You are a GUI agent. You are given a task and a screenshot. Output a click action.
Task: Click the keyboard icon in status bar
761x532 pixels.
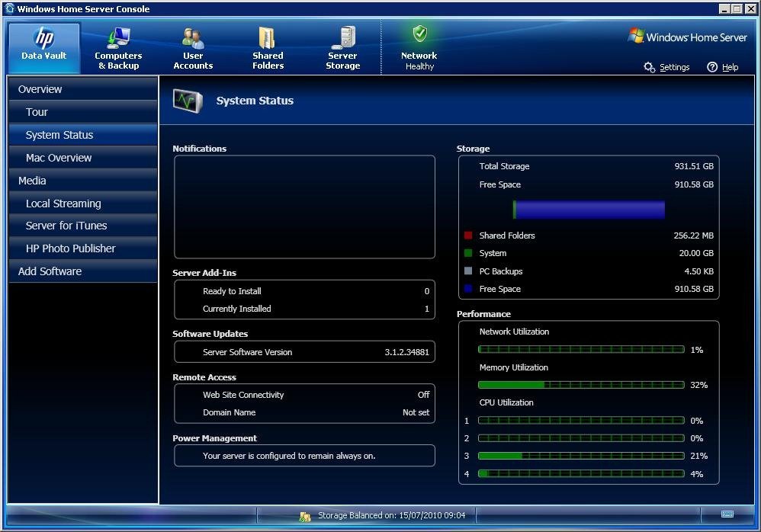point(727,515)
